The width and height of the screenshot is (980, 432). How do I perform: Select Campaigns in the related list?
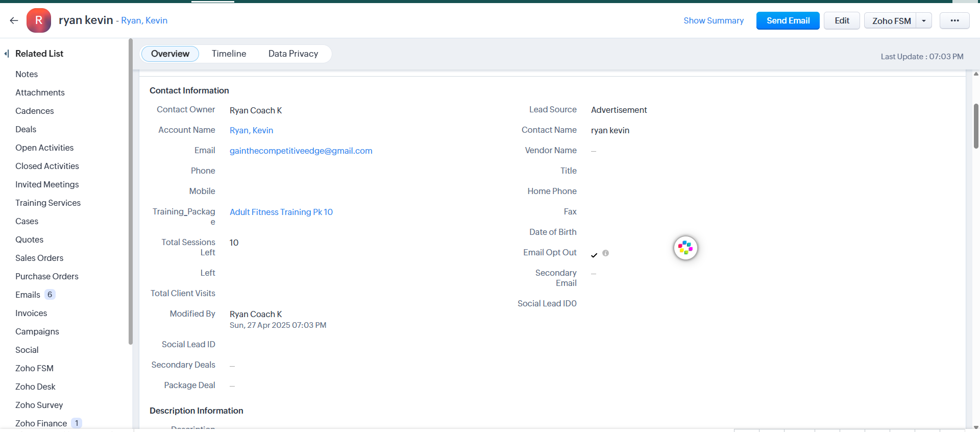pos(37,331)
